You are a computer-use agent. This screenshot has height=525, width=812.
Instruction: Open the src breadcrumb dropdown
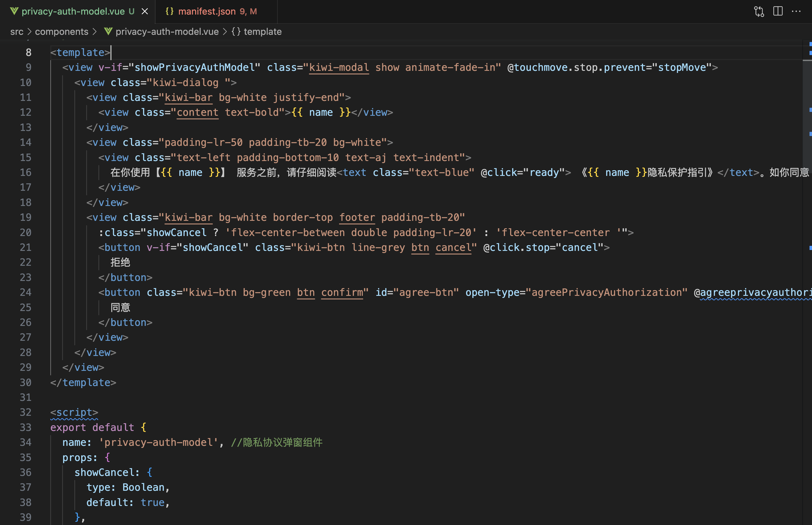click(17, 32)
